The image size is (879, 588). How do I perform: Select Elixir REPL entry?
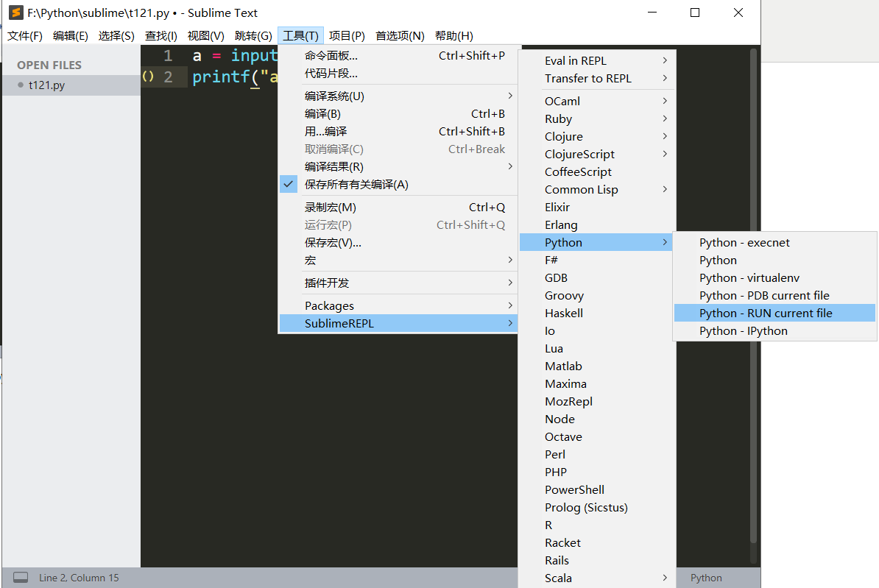tap(596, 207)
